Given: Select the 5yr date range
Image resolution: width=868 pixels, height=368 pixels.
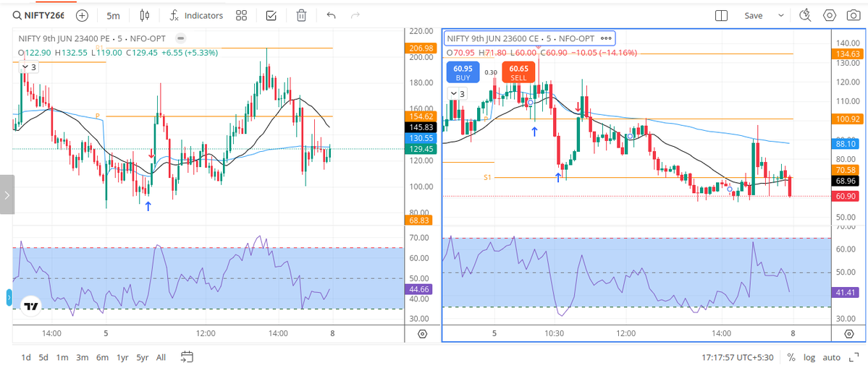Looking at the screenshot, I should (x=143, y=357).
